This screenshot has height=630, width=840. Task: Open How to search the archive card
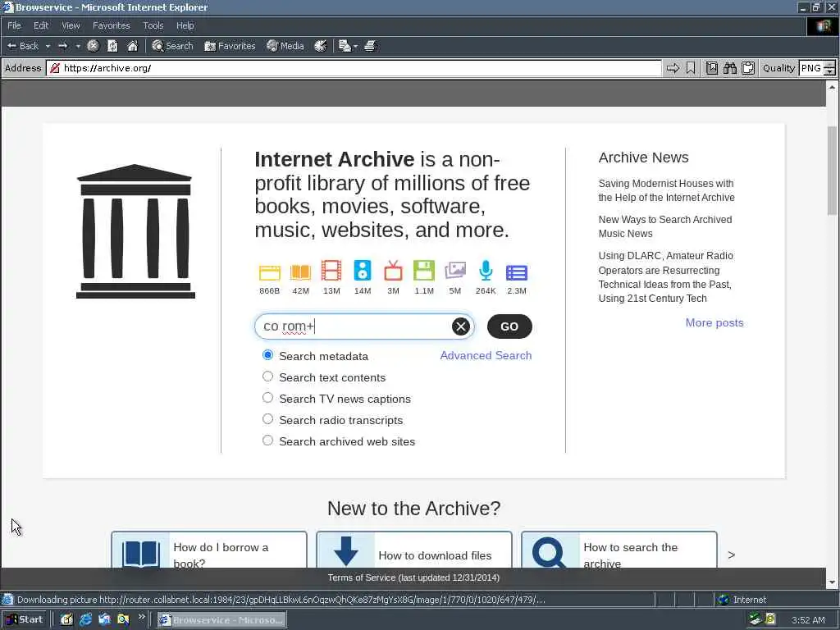pyautogui.click(x=619, y=550)
